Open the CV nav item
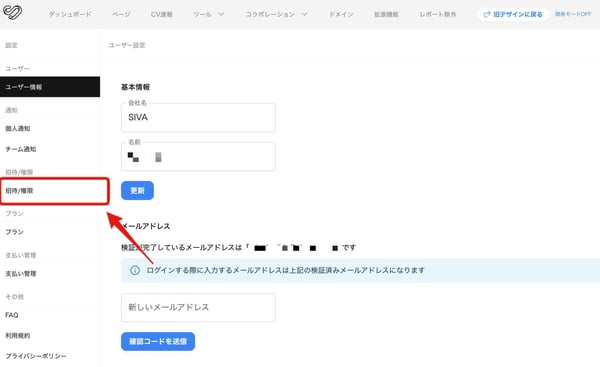Viewport: 600px width, 367px height. [x=161, y=15]
